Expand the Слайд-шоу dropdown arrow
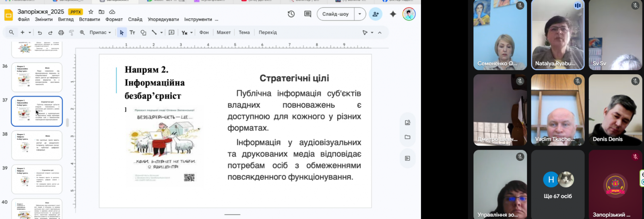 pyautogui.click(x=360, y=14)
